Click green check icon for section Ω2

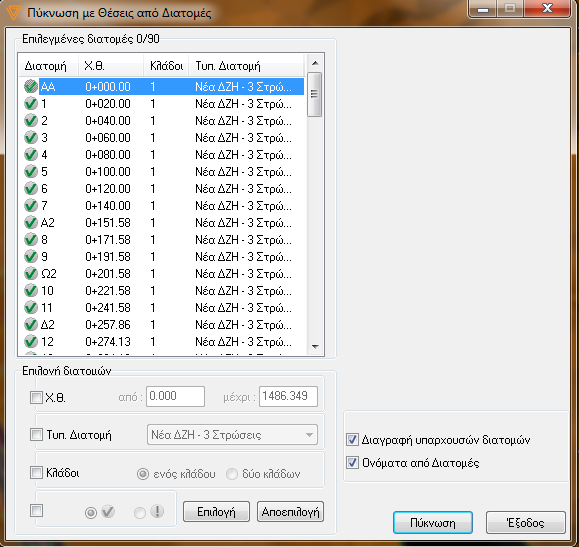pos(31,273)
